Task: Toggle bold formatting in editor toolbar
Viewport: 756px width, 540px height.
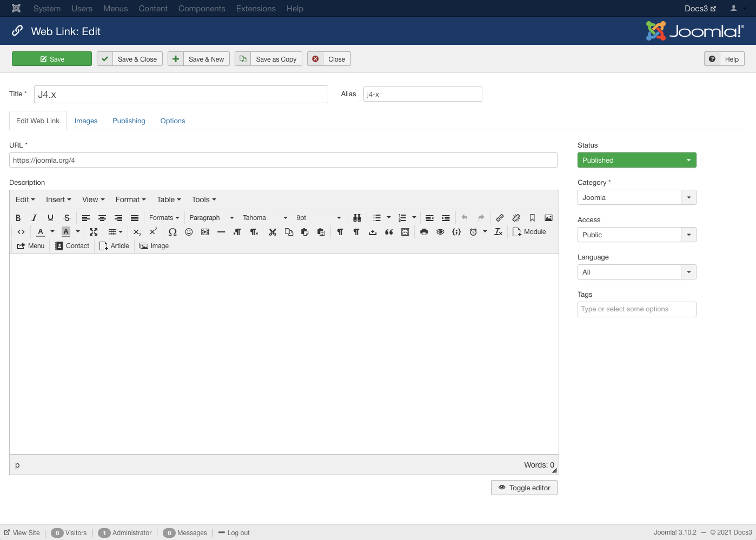Action: click(18, 218)
